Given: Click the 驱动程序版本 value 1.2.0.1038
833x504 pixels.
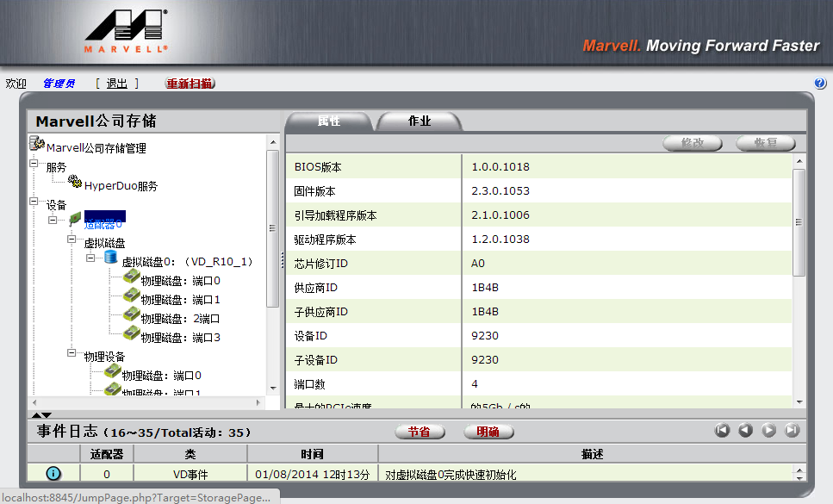Looking at the screenshot, I should click(500, 239).
